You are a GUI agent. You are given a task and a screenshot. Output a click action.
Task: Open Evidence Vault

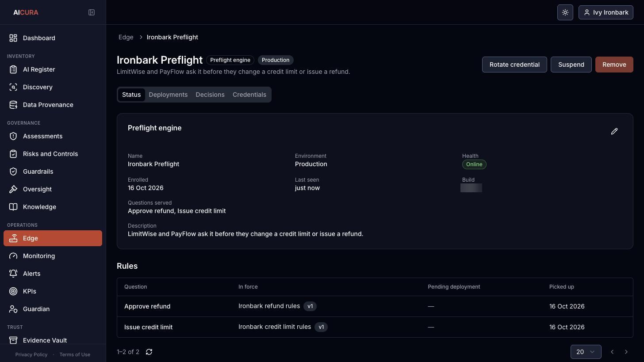click(53, 340)
